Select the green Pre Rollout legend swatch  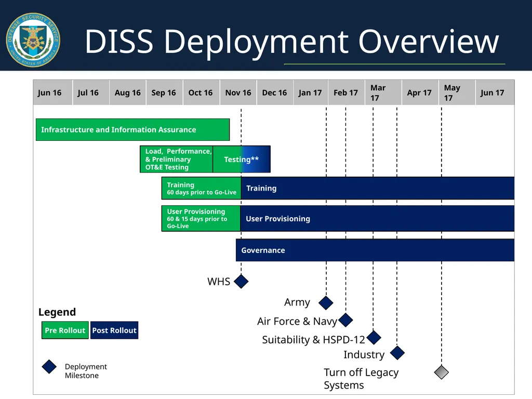(65, 330)
